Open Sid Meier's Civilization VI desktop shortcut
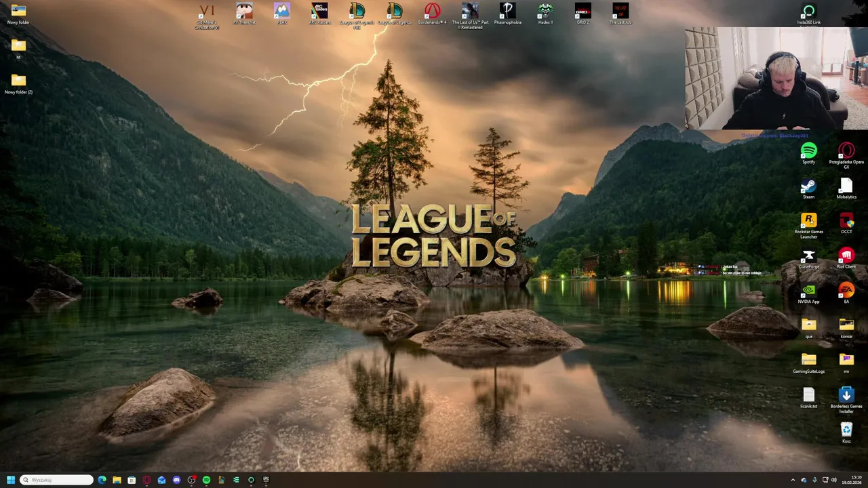Image resolution: width=868 pixels, height=488 pixels. [x=207, y=16]
